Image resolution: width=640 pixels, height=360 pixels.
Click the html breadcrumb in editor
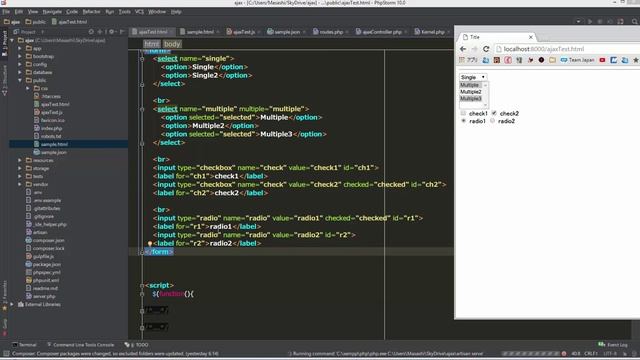[151, 44]
